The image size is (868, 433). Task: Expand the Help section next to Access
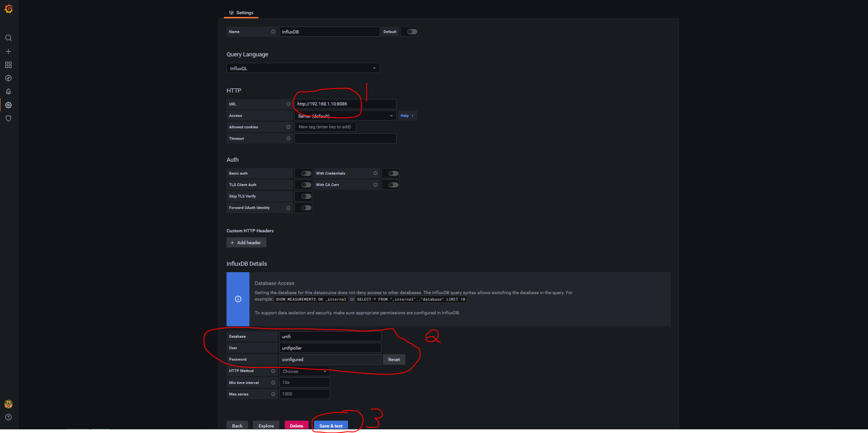(x=407, y=115)
